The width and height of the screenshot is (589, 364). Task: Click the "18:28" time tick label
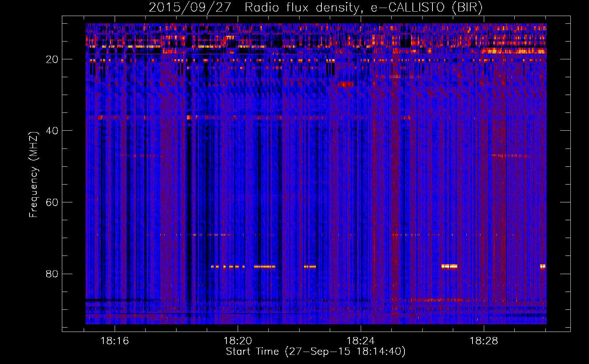[484, 341]
